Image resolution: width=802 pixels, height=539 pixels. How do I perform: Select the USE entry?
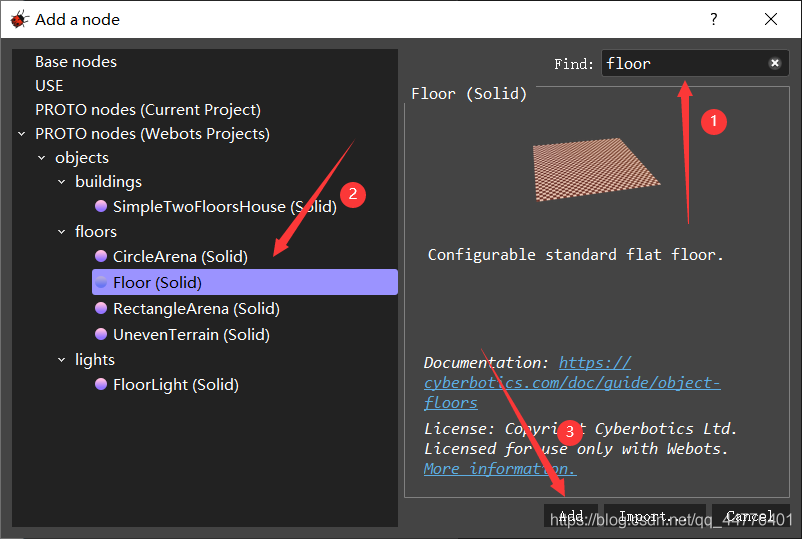49,85
